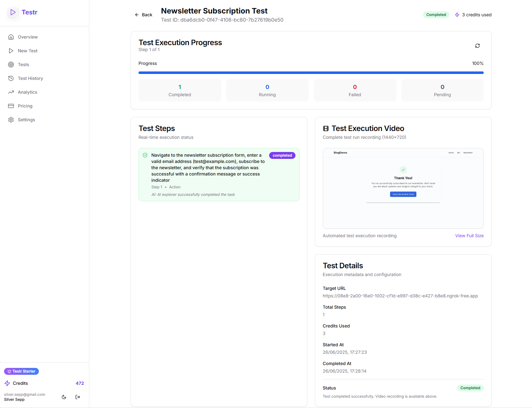Image resolution: width=532 pixels, height=408 pixels.
Task: Click the Tests target icon
Action: point(11,65)
